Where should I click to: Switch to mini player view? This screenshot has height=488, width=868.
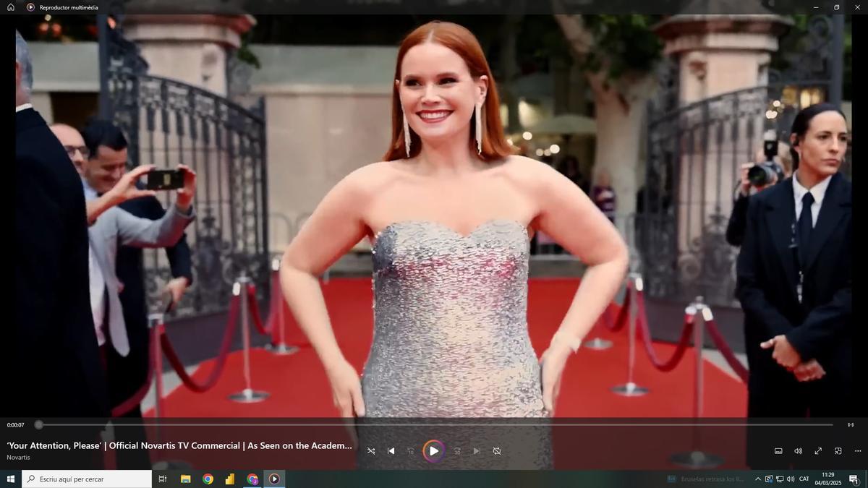(x=838, y=450)
